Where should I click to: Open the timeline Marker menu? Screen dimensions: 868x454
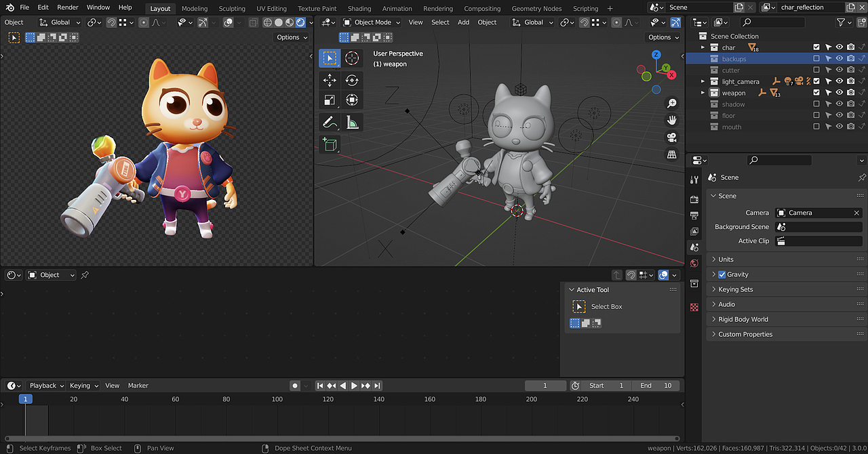pos(138,386)
